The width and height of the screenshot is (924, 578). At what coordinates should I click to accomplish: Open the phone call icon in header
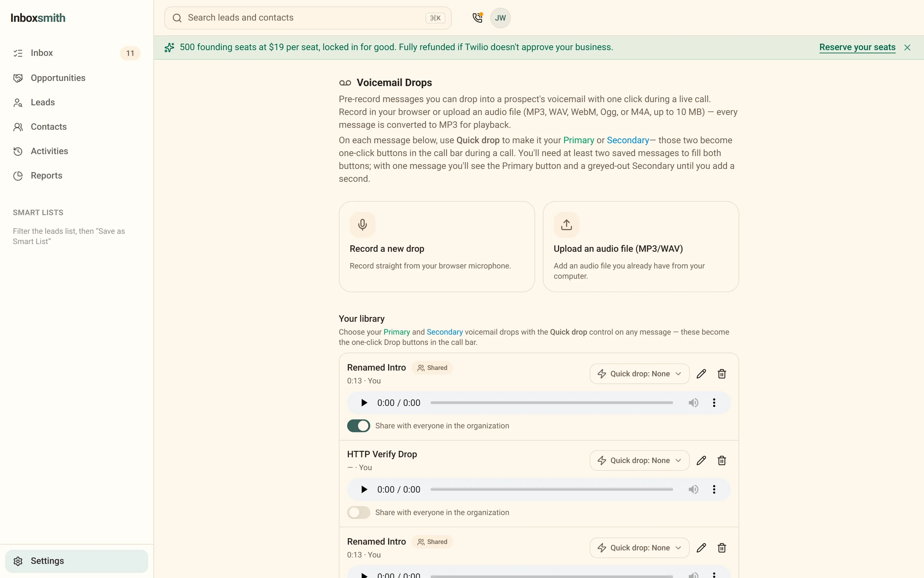coord(477,18)
